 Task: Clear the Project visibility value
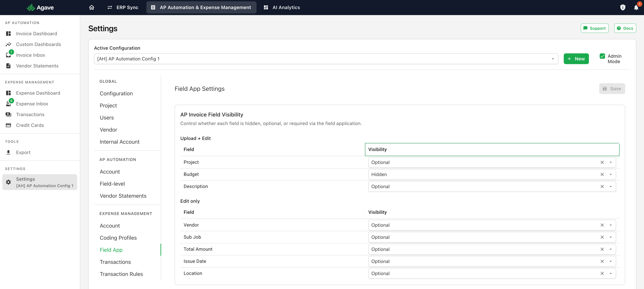coord(602,162)
